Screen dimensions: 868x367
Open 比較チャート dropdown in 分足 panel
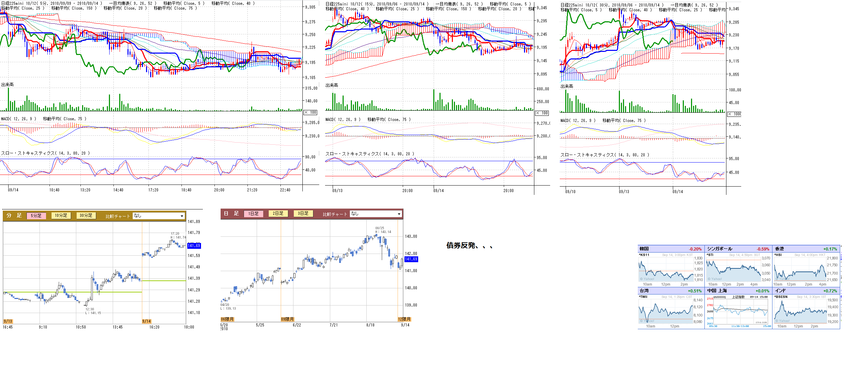pyautogui.click(x=158, y=216)
